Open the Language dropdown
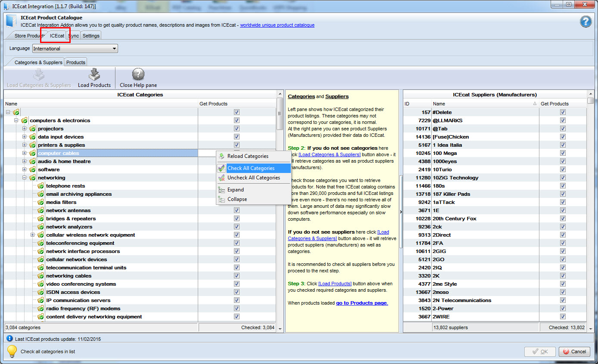Viewport: 598px width, 364px height. pos(75,49)
